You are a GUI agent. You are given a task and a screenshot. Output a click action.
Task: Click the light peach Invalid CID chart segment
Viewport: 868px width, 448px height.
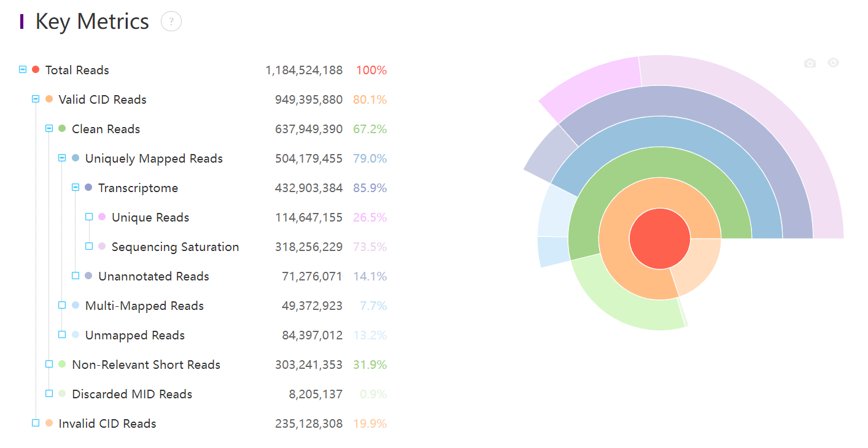(x=698, y=264)
